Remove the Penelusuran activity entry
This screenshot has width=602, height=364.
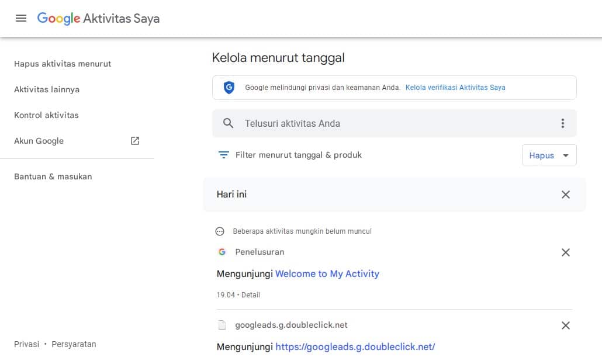pos(565,252)
